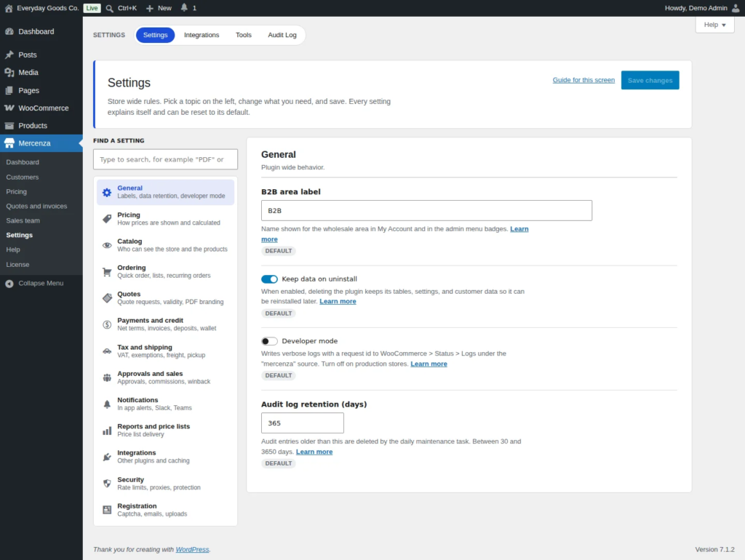The image size is (745, 560).
Task: Click Learn more under Keep data on uninstall
Action: 338,302
